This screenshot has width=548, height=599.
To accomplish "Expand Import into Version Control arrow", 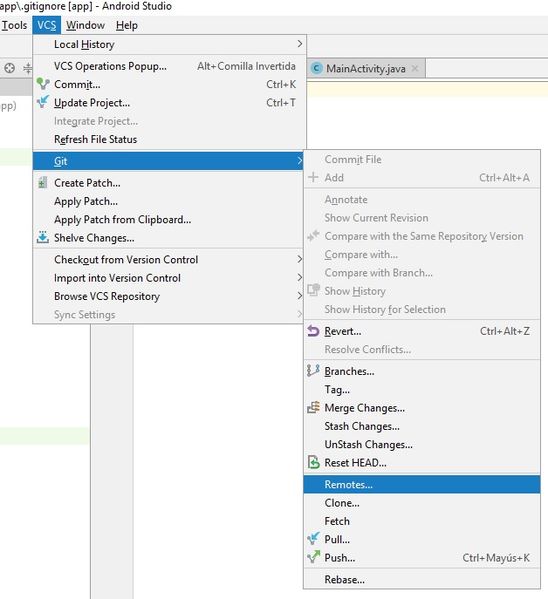I will pyautogui.click(x=300, y=278).
